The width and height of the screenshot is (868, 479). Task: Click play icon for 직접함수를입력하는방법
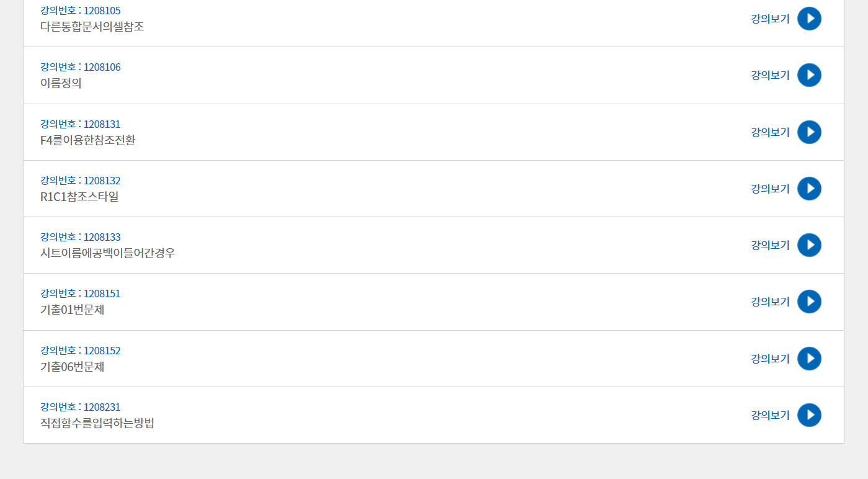click(809, 415)
